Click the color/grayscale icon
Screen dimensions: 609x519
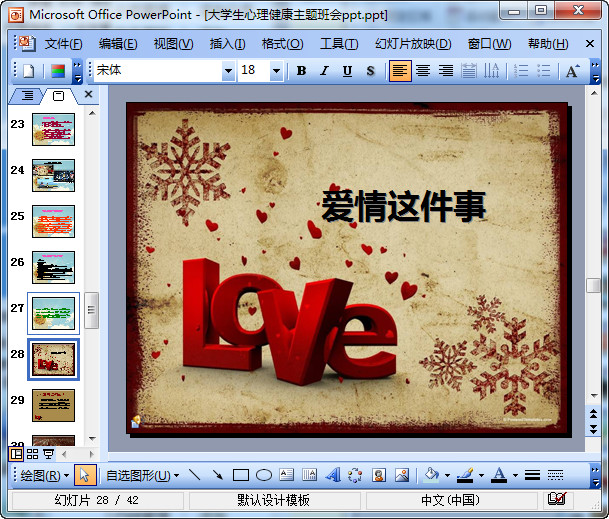(57, 71)
